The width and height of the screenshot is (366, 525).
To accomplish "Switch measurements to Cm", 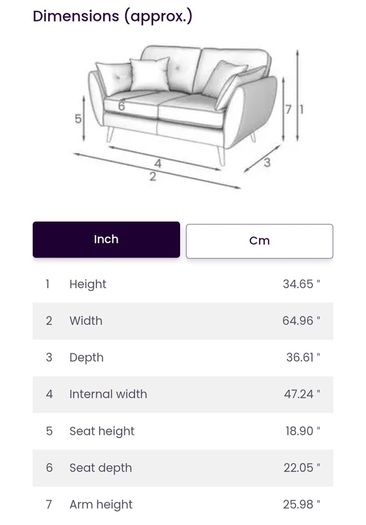I will click(260, 241).
